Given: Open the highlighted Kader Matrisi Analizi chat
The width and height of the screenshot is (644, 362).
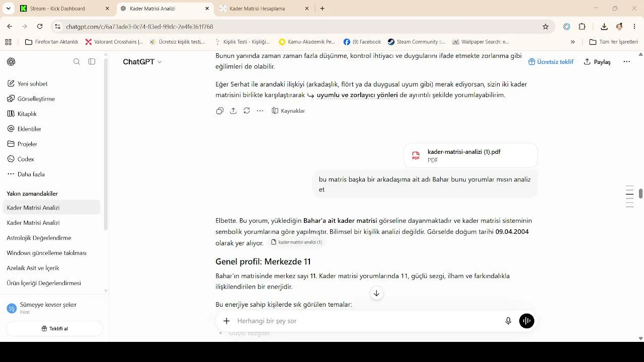Looking at the screenshot, I should click(51, 208).
